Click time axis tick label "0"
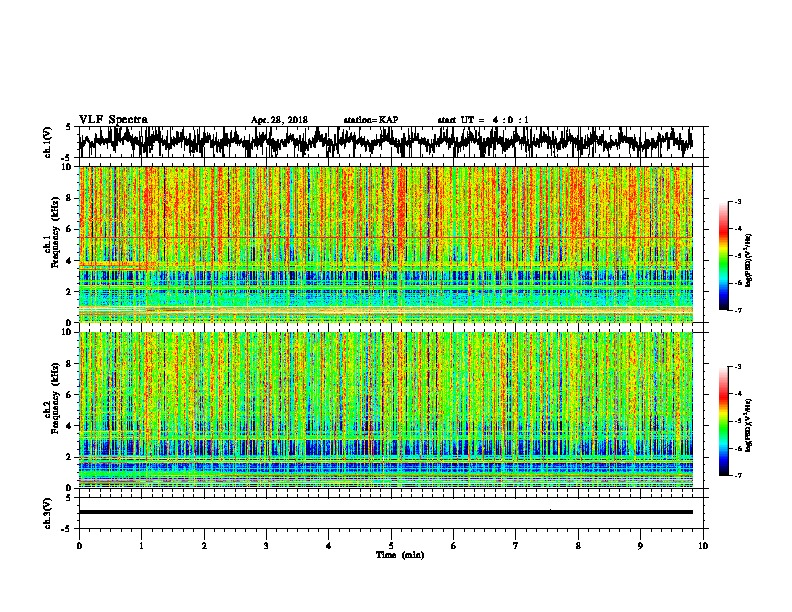Viewport: 792px width, 612px height. 79,546
